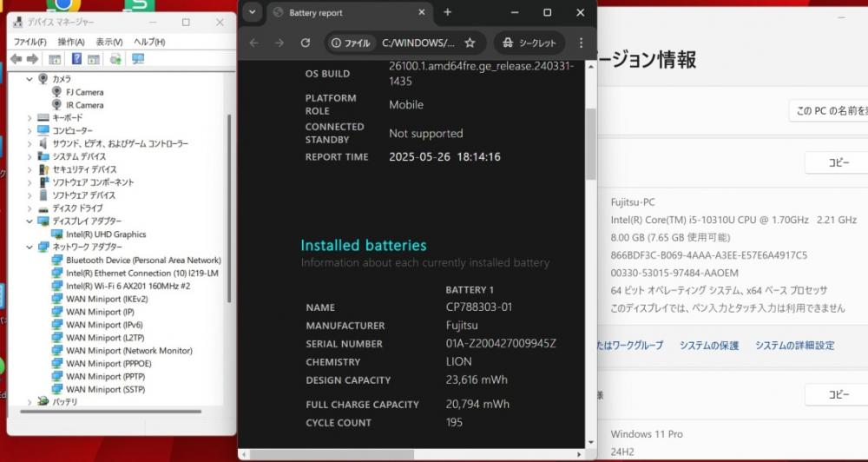Open the ファイル(F) menu
The height and width of the screenshot is (462, 868).
pos(30,42)
